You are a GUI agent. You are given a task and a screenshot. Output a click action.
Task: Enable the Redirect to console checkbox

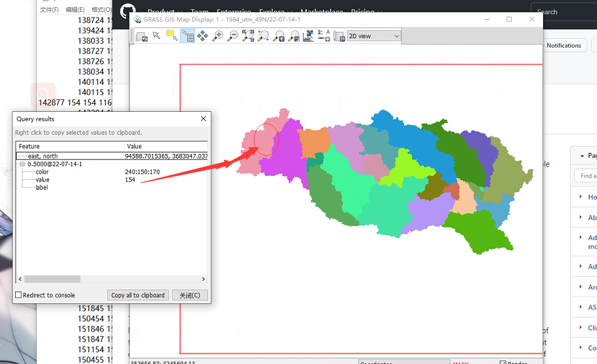(x=19, y=295)
